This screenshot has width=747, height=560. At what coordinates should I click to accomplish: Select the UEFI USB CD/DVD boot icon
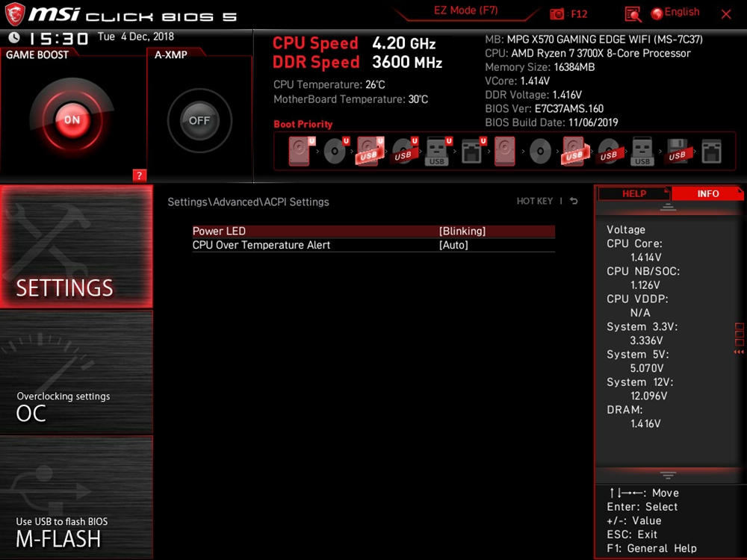click(404, 151)
